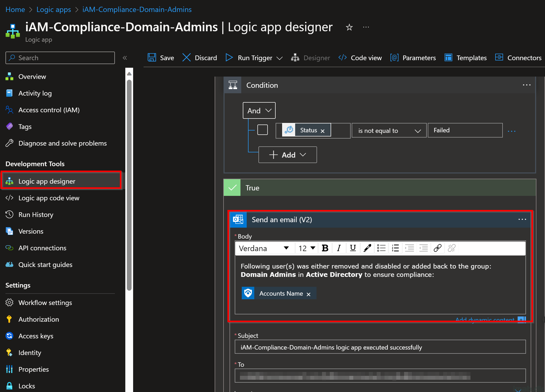Open the 'is not equal to' operator dropdown

pos(389,130)
